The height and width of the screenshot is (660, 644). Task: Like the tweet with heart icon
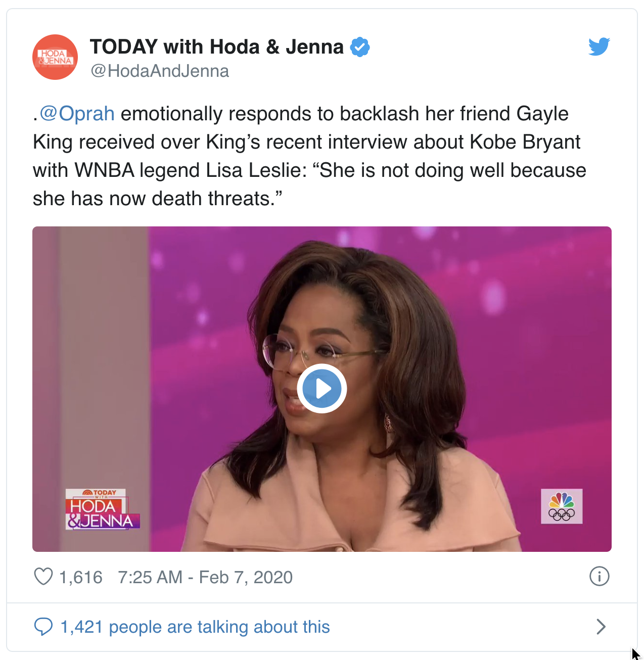tap(43, 577)
